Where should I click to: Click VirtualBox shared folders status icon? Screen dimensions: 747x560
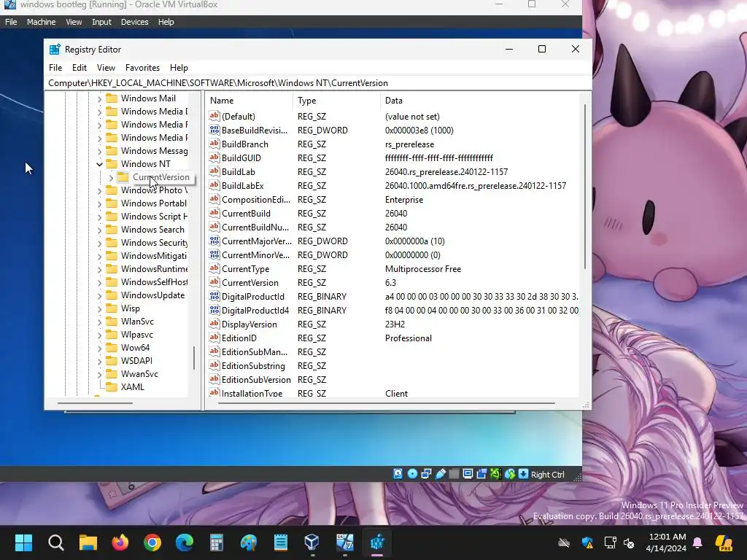(x=454, y=474)
